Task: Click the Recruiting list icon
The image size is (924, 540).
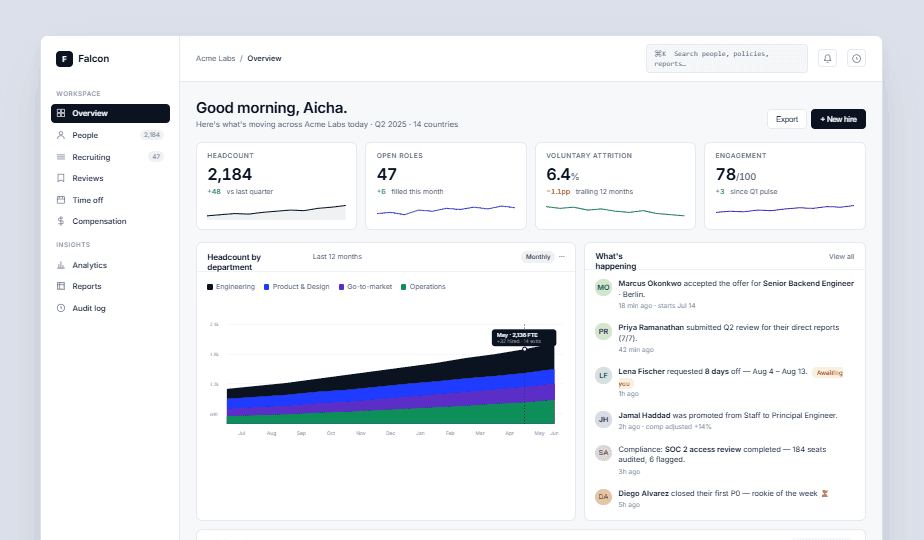Action: (61, 157)
